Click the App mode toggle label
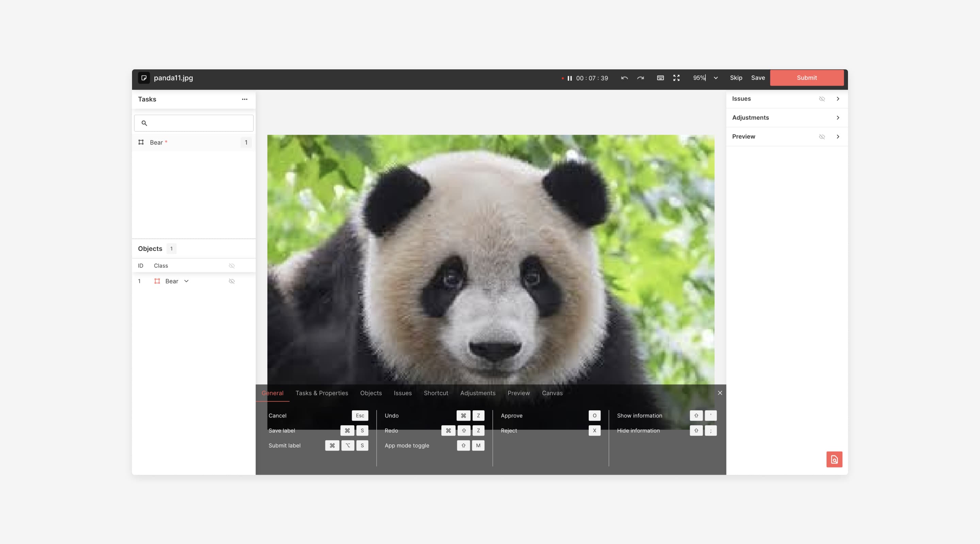The height and width of the screenshot is (544, 980). click(407, 445)
